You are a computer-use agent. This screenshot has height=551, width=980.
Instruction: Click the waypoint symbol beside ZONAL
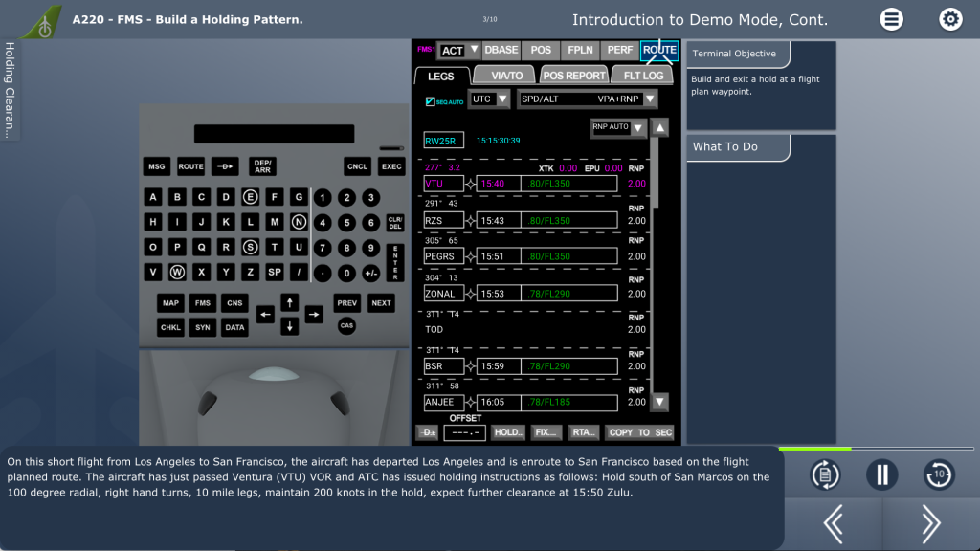471,294
